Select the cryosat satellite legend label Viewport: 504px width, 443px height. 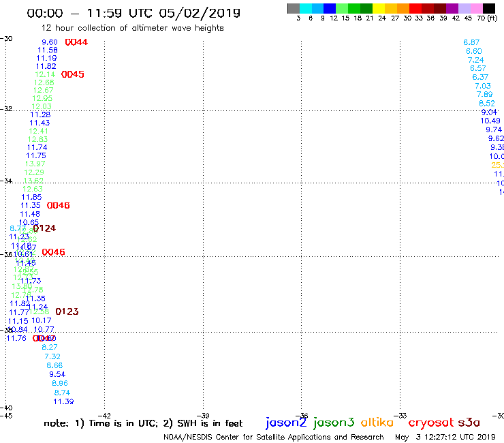(430, 423)
